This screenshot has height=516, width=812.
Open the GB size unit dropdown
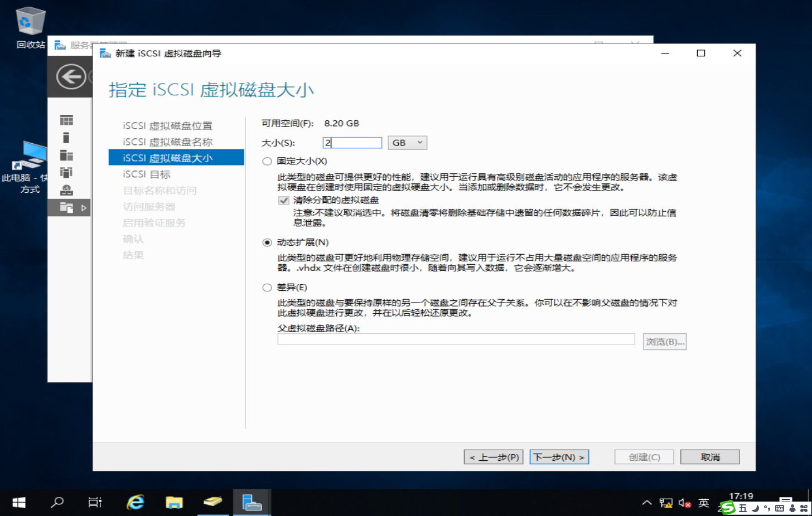[x=408, y=143]
